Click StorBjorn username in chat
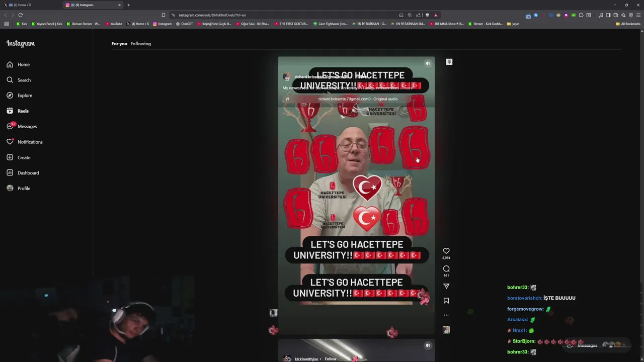 pos(524,341)
